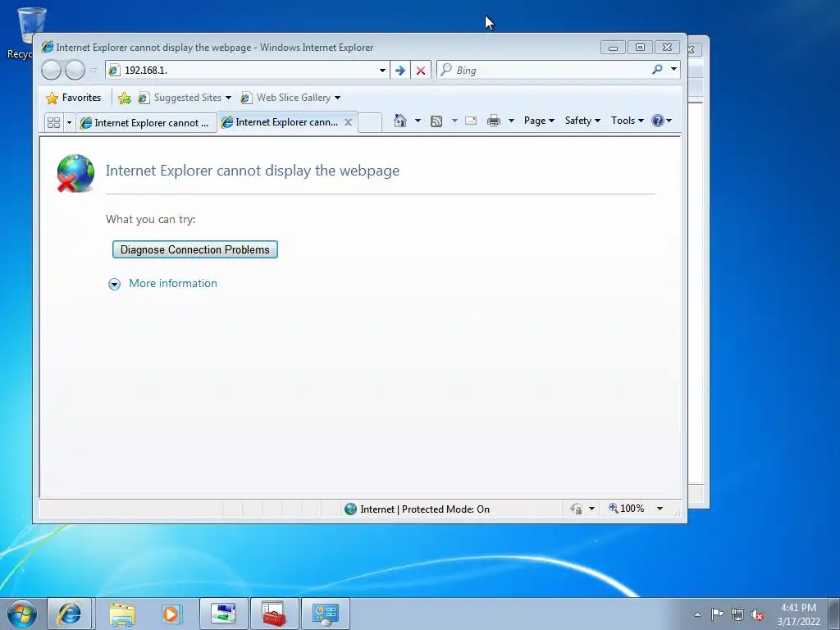Expand the address bar autocomplete dropdown
The height and width of the screenshot is (630, 840).
click(382, 71)
